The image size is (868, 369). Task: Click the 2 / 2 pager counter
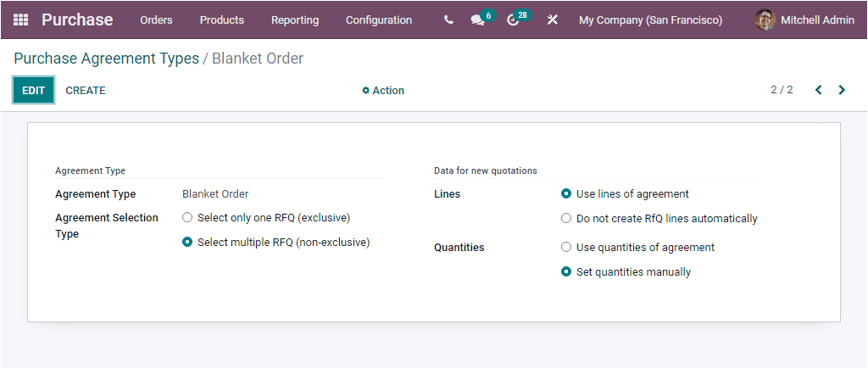pyautogui.click(x=782, y=90)
